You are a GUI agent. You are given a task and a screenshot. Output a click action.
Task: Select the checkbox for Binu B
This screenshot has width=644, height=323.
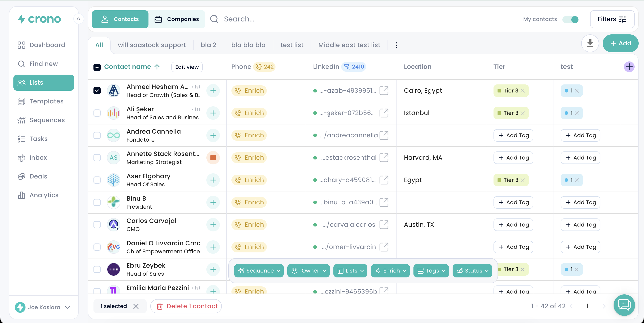97,202
